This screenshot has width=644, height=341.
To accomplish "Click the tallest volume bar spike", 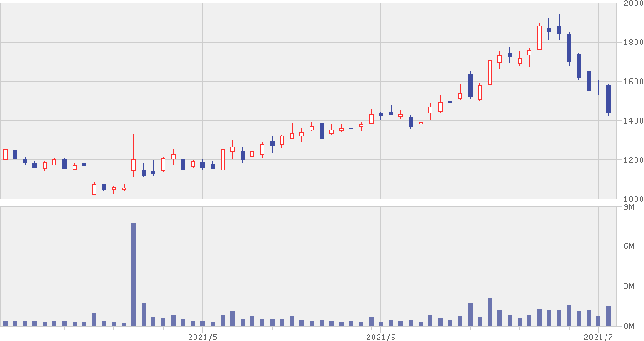I will tap(133, 273).
